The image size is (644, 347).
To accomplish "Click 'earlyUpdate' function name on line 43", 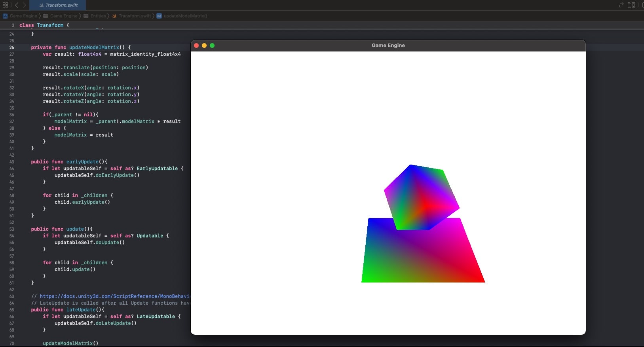I will (82, 162).
